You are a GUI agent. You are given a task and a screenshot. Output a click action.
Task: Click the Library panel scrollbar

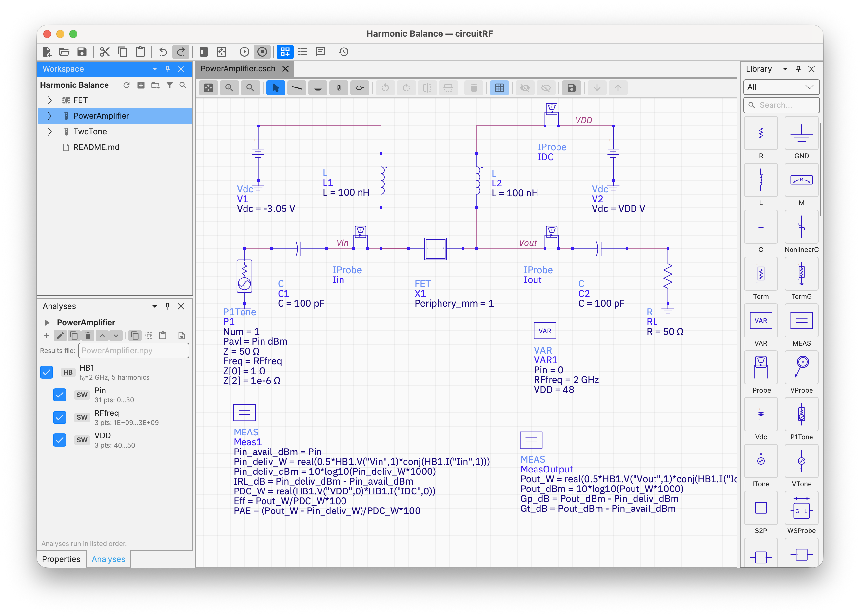click(820, 169)
